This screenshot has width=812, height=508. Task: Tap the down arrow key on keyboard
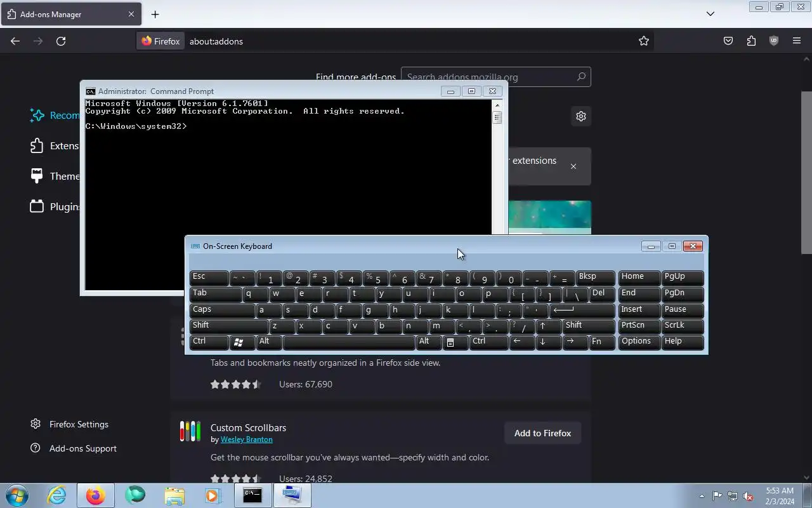pyautogui.click(x=549, y=342)
